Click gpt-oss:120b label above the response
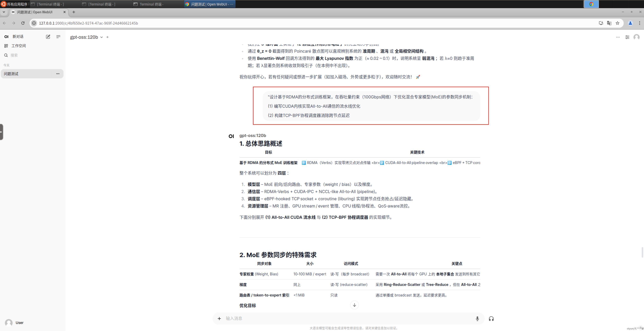The width and height of the screenshot is (644, 331). 252,135
